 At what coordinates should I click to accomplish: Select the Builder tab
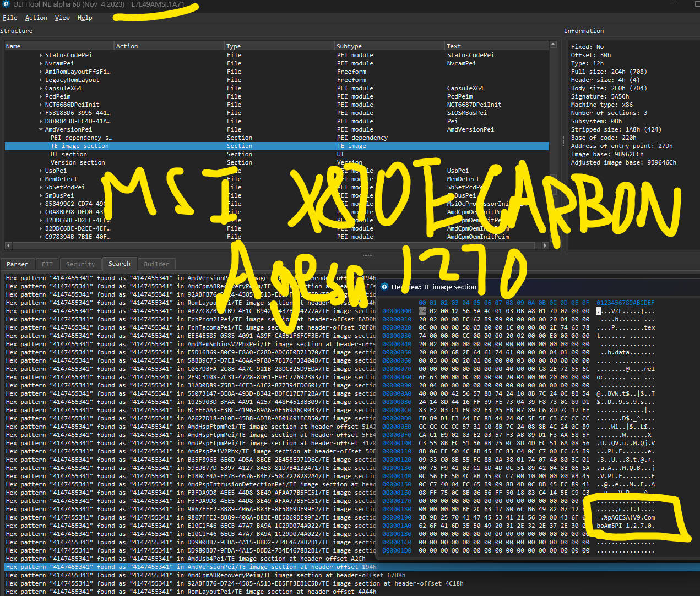[x=156, y=264]
